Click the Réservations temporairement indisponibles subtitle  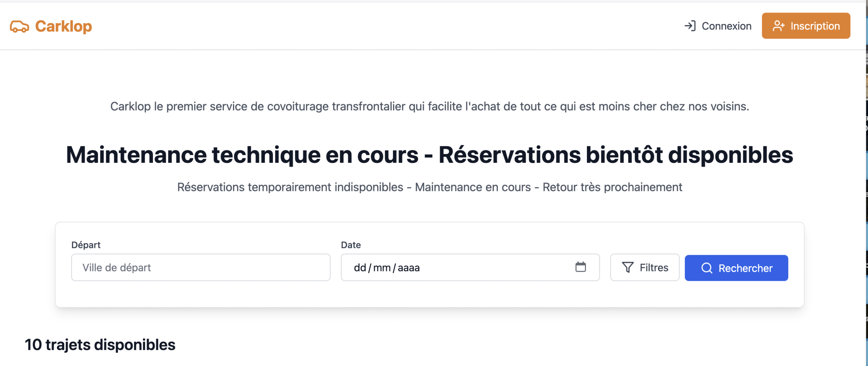pos(430,187)
